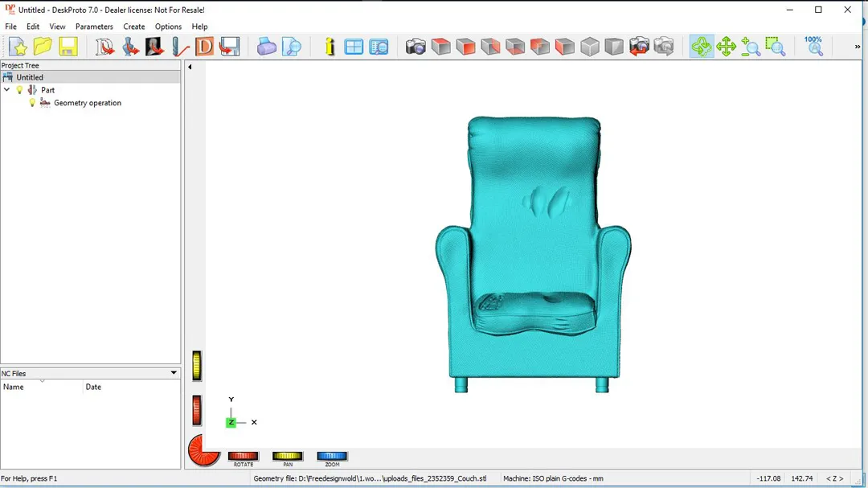Sort NC files by Name column
The height and width of the screenshot is (488, 868).
[42, 388]
